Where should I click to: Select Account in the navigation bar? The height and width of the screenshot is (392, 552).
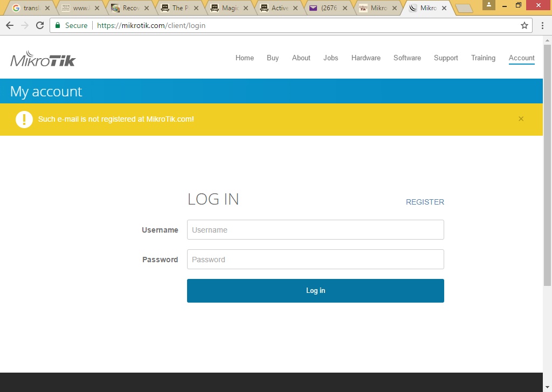coord(521,58)
